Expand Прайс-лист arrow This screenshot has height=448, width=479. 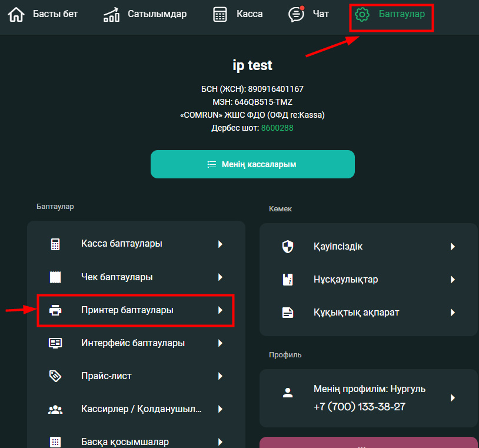(x=220, y=376)
